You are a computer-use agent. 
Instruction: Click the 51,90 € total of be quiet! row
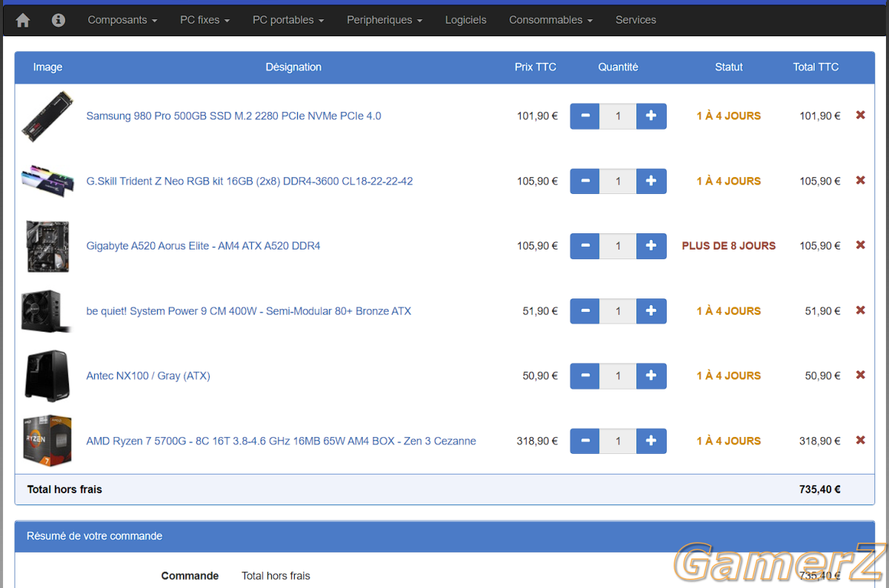[822, 311]
